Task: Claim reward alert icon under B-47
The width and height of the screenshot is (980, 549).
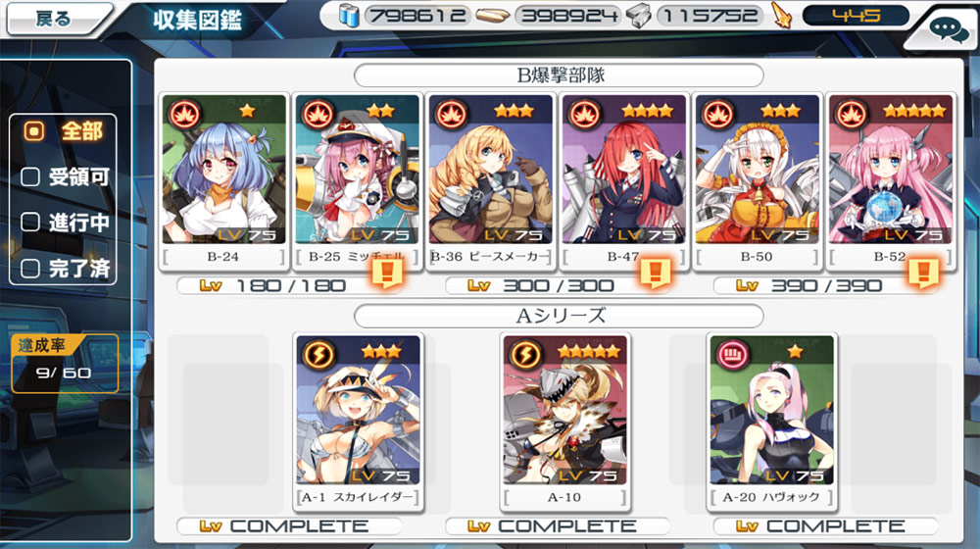Action: point(655,274)
